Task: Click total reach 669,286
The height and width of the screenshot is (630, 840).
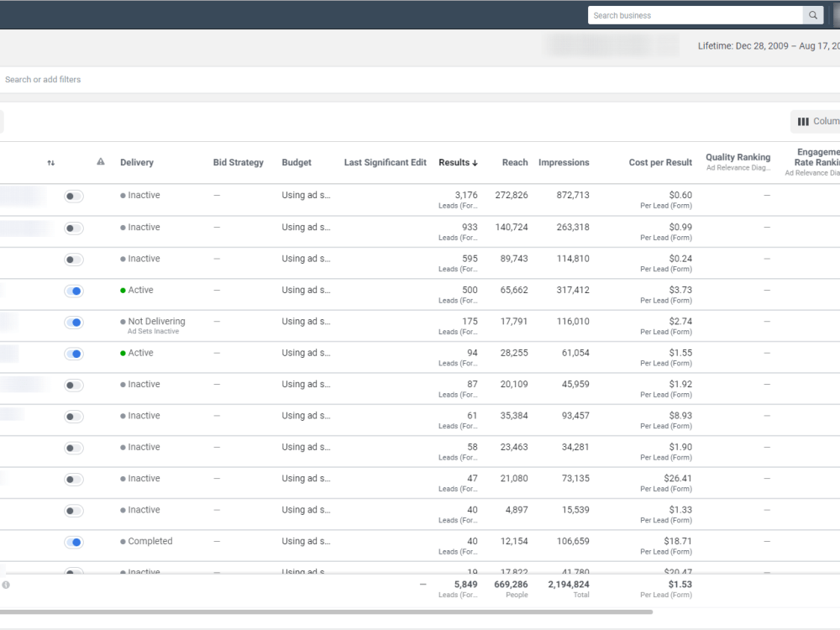Action: 511,585
